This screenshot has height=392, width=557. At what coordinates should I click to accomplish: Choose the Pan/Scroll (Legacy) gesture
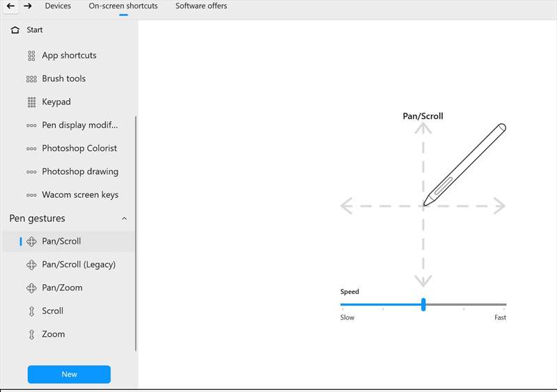pyautogui.click(x=79, y=265)
